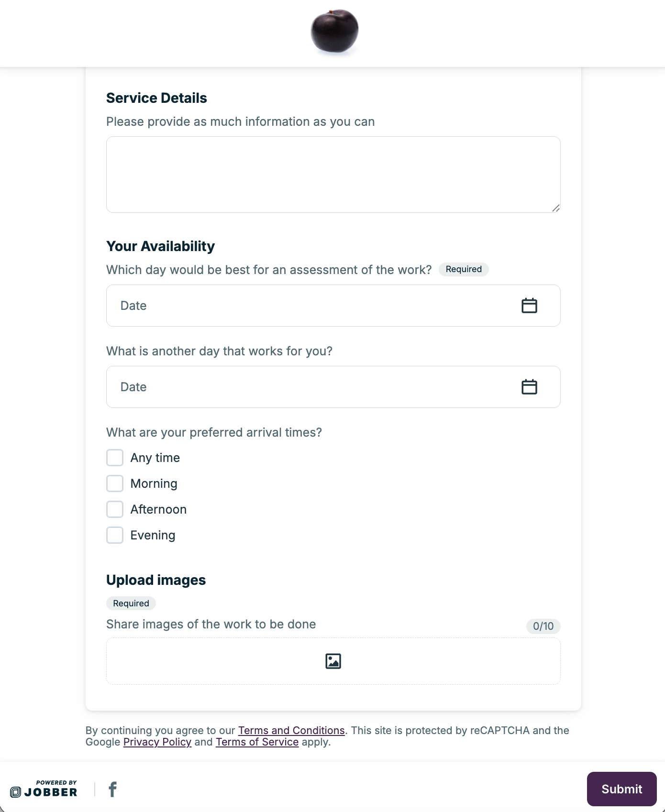
Task: Select the Afternoon arrival checkbox
Action: click(115, 509)
